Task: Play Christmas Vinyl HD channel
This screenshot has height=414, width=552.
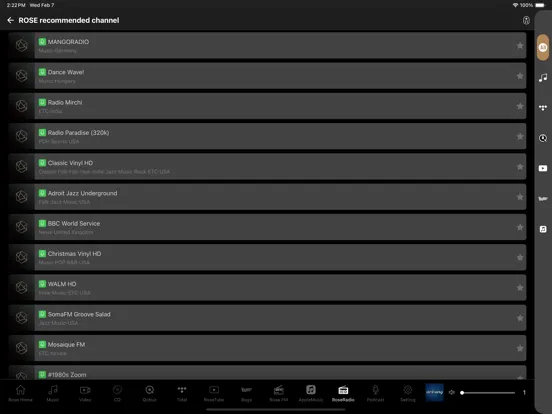Action: pyautogui.click(x=267, y=258)
